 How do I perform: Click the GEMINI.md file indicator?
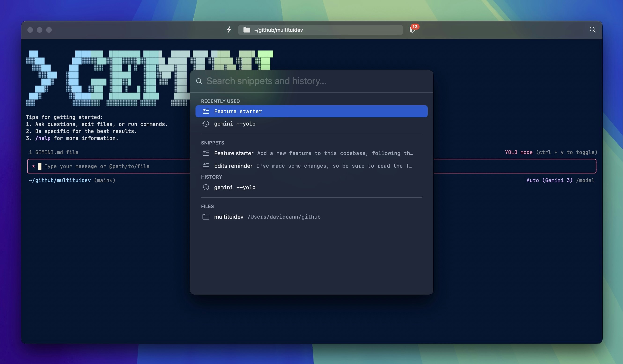coord(54,152)
